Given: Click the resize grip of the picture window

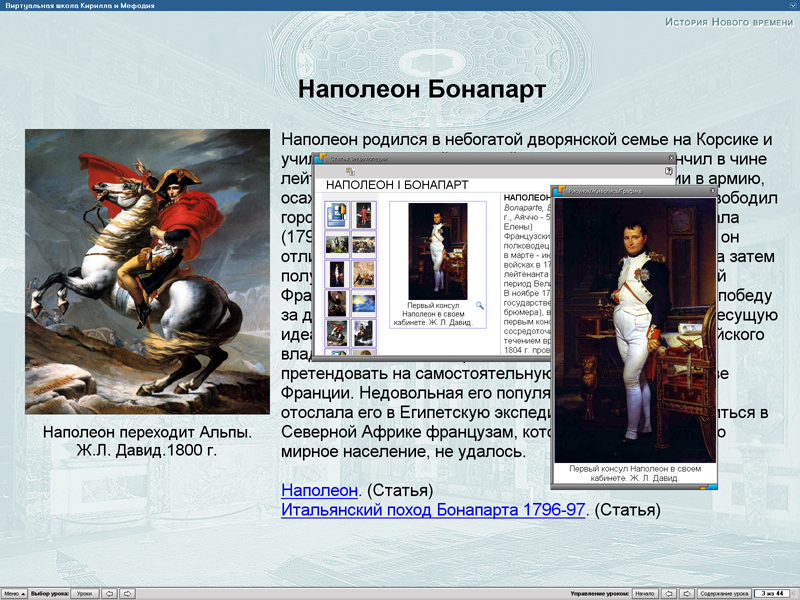Looking at the screenshot, I should click(712, 489).
